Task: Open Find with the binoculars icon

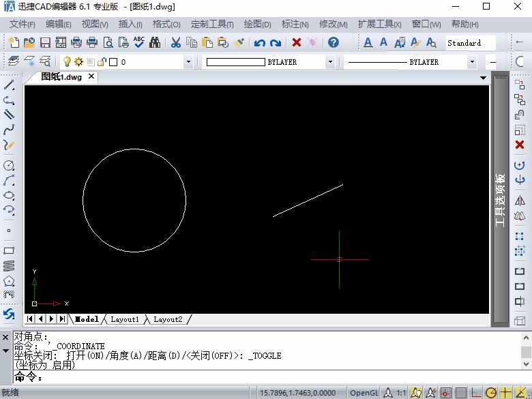Action: point(155,42)
